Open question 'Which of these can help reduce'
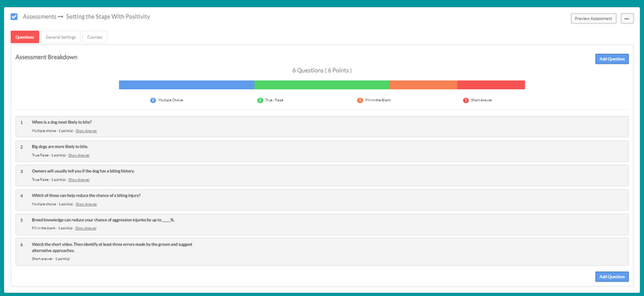The width and height of the screenshot is (644, 296). [x=322, y=200]
